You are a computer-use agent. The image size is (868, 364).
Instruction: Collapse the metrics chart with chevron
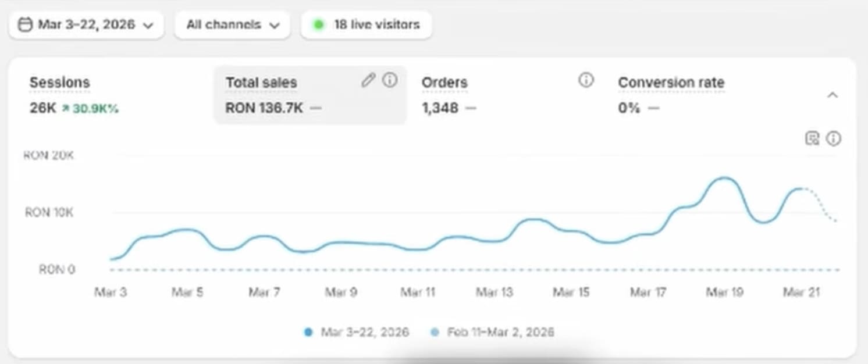point(833,95)
